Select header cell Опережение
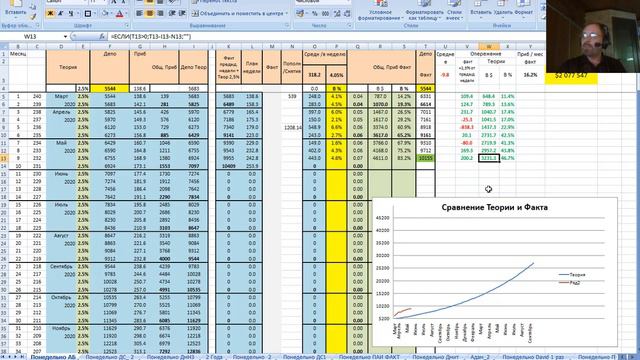 [485, 53]
